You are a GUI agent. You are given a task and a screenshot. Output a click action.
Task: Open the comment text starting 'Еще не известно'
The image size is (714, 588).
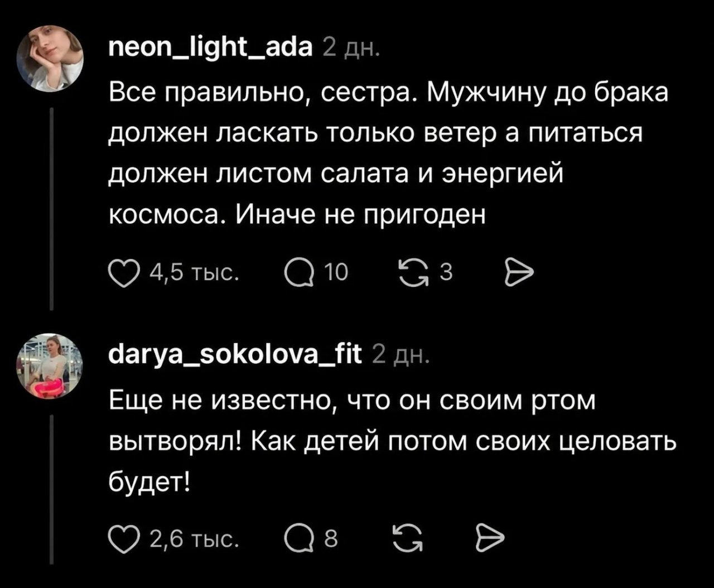coord(392,442)
